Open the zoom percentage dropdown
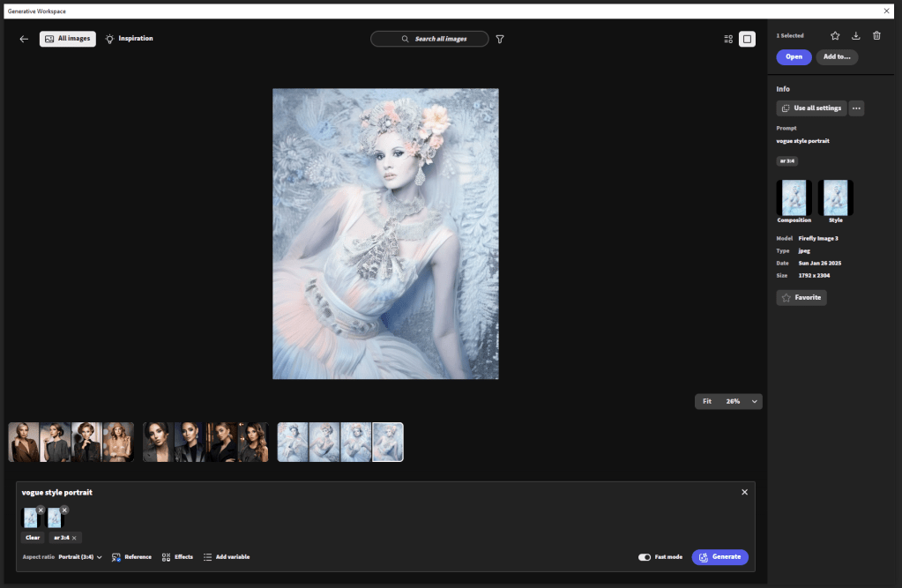Viewport: 902px width, 588px height. 754,401
